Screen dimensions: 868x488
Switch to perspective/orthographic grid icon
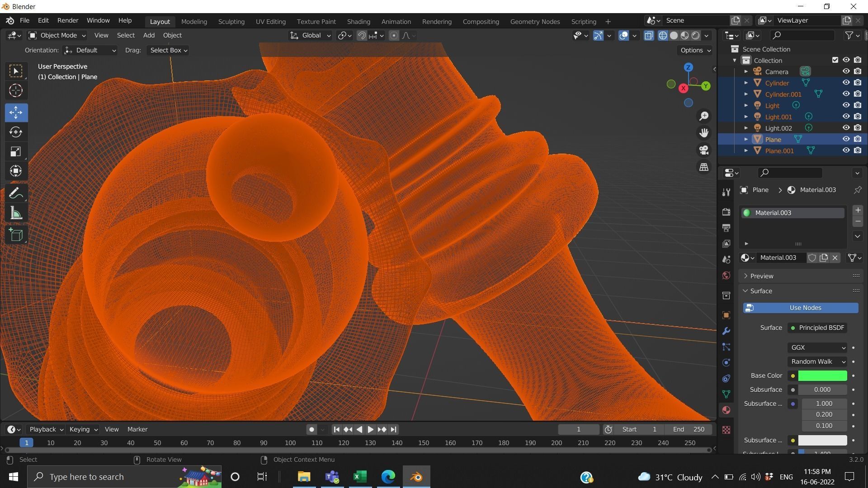coord(704,167)
